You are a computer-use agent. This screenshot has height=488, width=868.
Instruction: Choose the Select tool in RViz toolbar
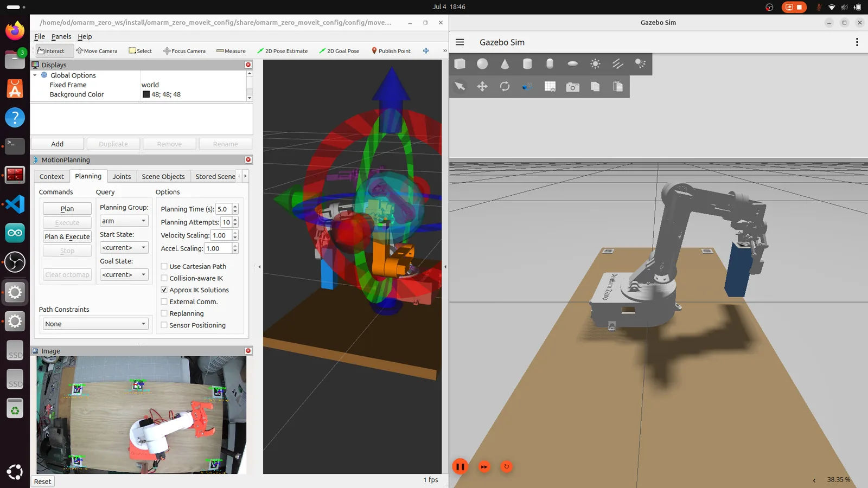coord(140,51)
